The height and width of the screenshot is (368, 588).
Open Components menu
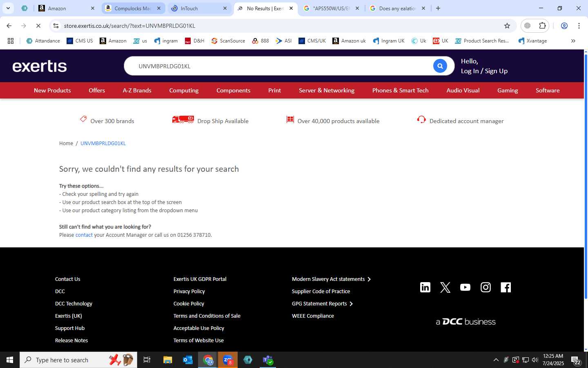click(233, 90)
